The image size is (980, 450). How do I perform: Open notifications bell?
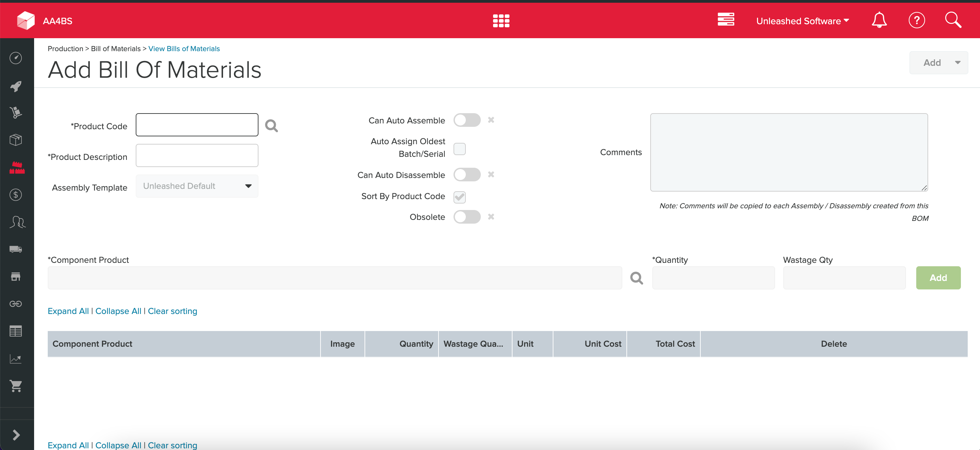click(x=879, y=20)
